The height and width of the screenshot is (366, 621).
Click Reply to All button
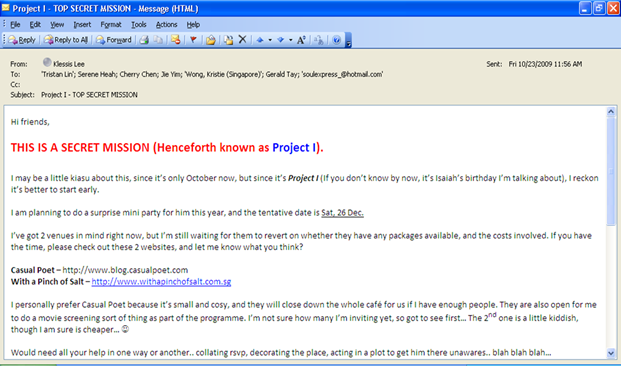66,40
